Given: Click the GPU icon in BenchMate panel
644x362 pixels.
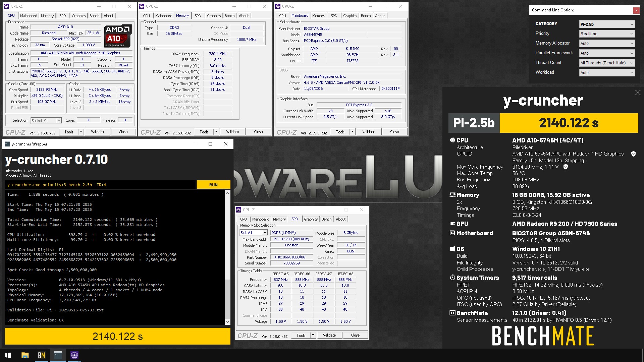Looking at the screenshot, I should pyautogui.click(x=452, y=224).
